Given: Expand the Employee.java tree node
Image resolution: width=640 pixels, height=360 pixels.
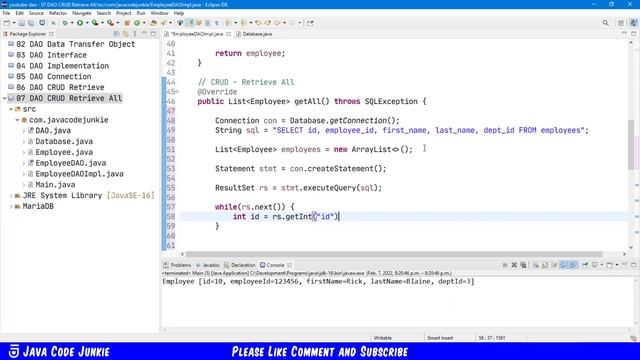Looking at the screenshot, I should pos(24,152).
